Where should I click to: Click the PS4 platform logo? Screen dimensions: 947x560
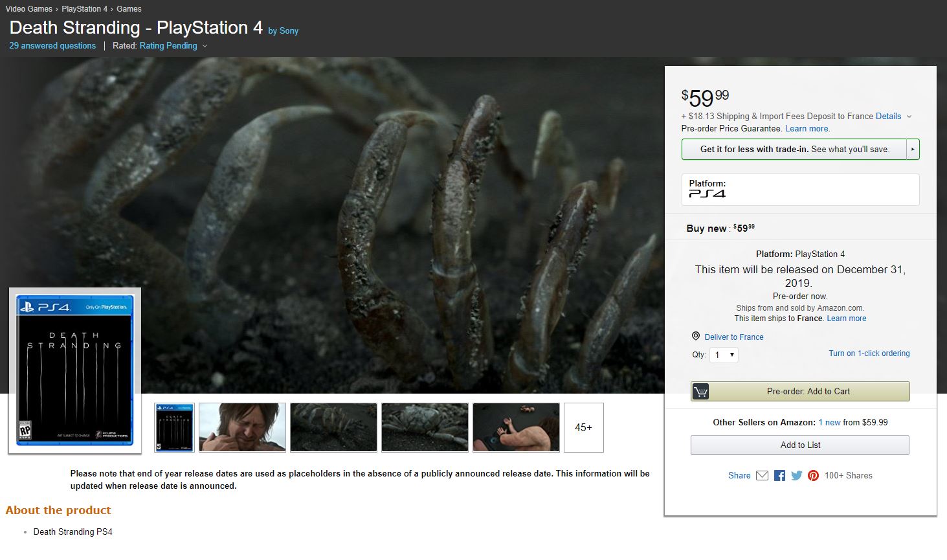pyautogui.click(x=707, y=194)
